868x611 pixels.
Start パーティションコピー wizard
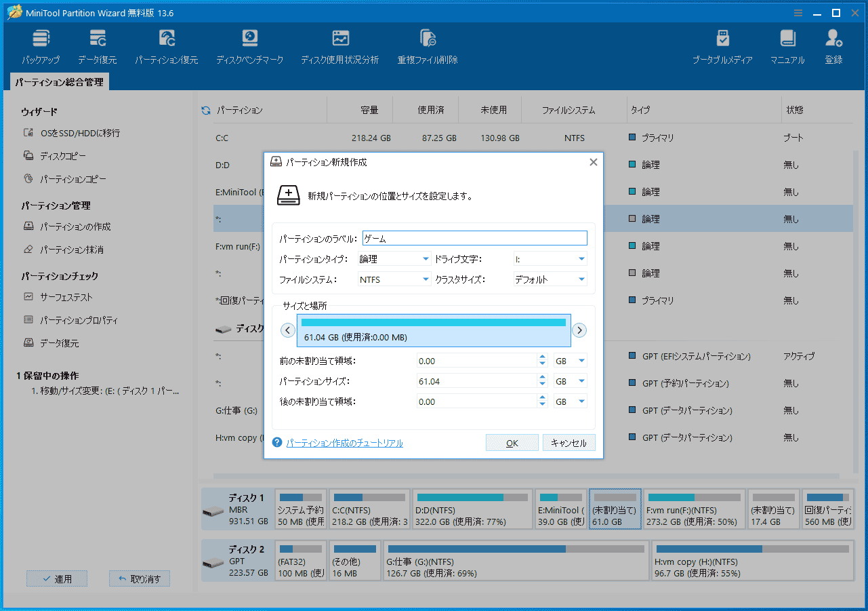point(64,179)
